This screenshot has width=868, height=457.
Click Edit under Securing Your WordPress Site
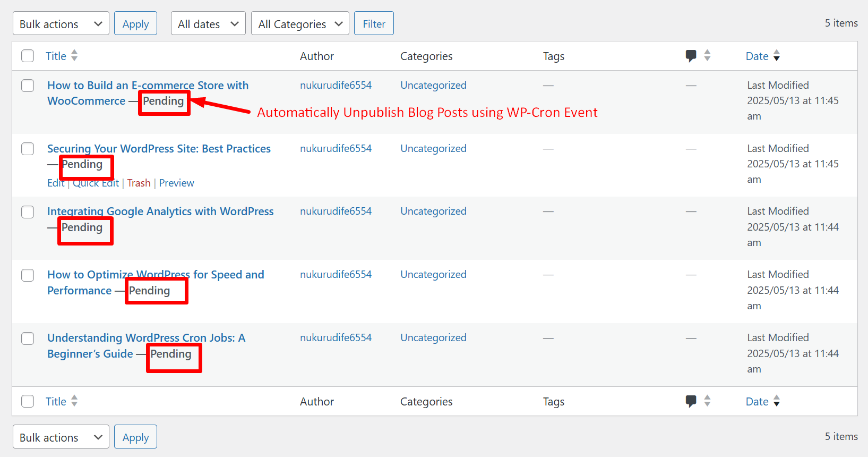pyautogui.click(x=56, y=183)
